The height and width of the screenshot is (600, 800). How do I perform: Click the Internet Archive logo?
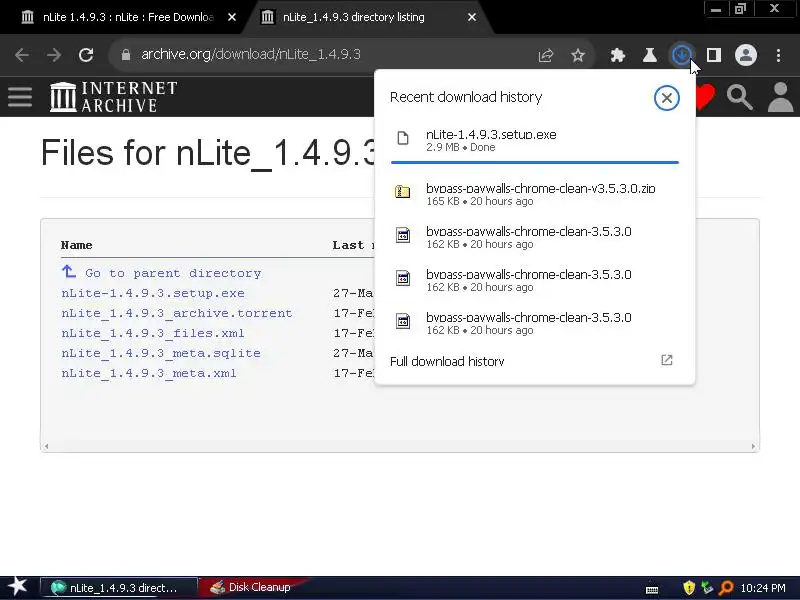pyautogui.click(x=113, y=97)
